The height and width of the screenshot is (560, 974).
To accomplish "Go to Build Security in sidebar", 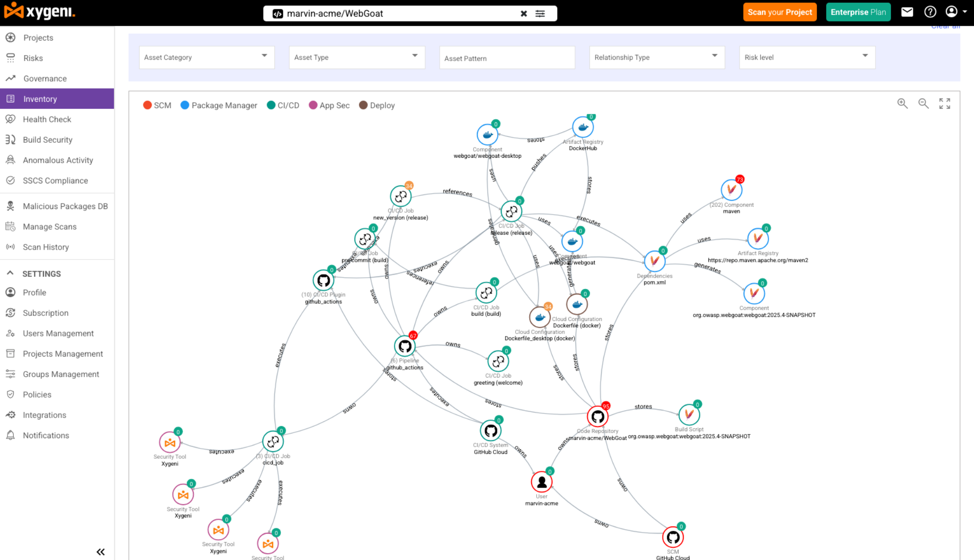I will (48, 140).
